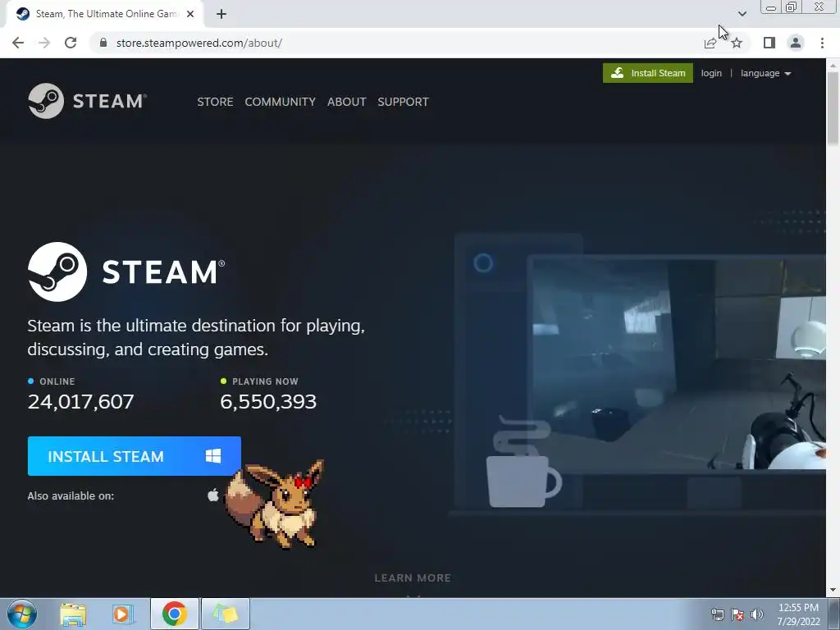
Task: Click the ONLINE count 24,017,607
Action: (81, 401)
